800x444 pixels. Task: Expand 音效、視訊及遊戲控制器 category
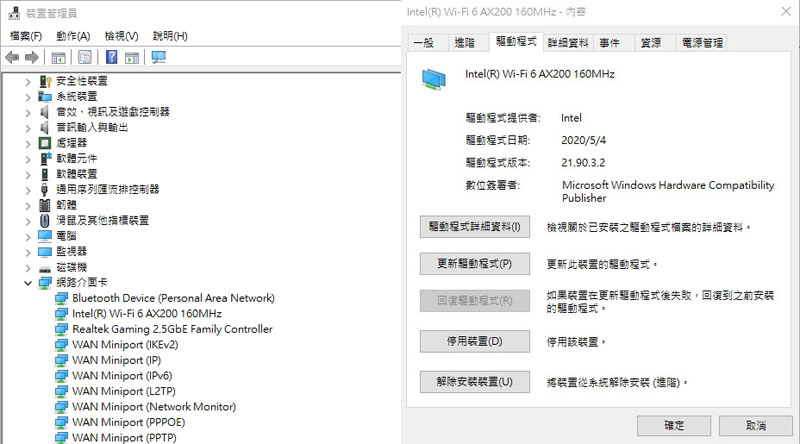[x=28, y=113]
